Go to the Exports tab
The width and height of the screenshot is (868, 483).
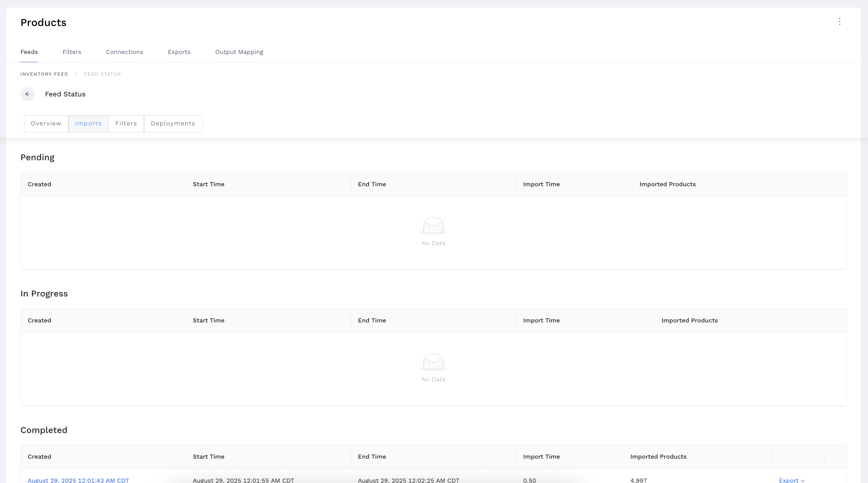[x=179, y=52]
